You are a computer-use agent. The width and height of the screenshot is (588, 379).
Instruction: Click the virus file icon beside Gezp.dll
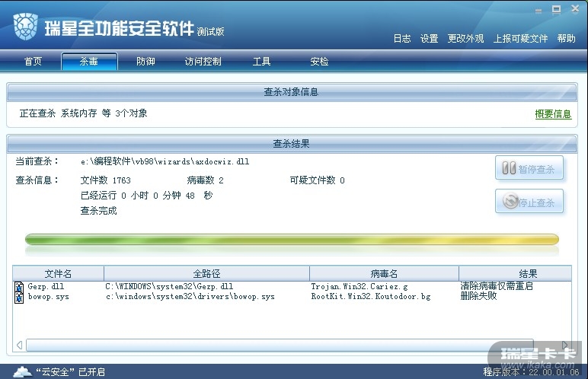point(19,288)
